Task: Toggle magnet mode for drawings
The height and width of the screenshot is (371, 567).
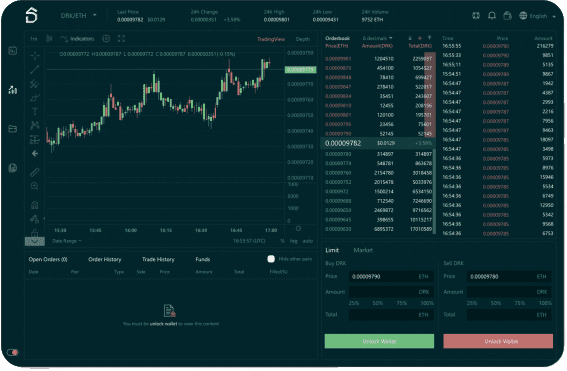Action: 35,205
